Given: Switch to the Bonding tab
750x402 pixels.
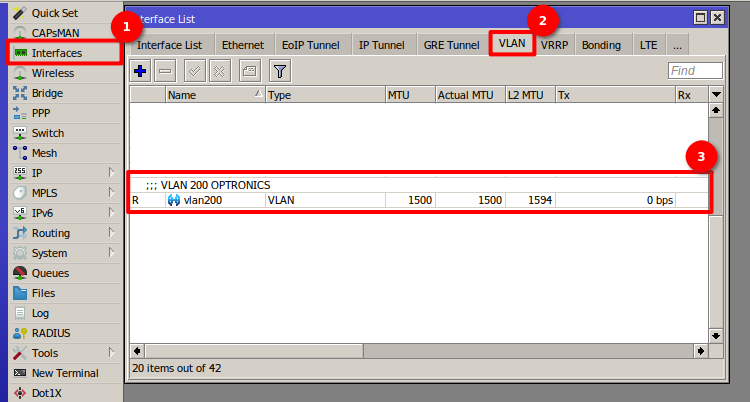Looking at the screenshot, I should [x=601, y=45].
